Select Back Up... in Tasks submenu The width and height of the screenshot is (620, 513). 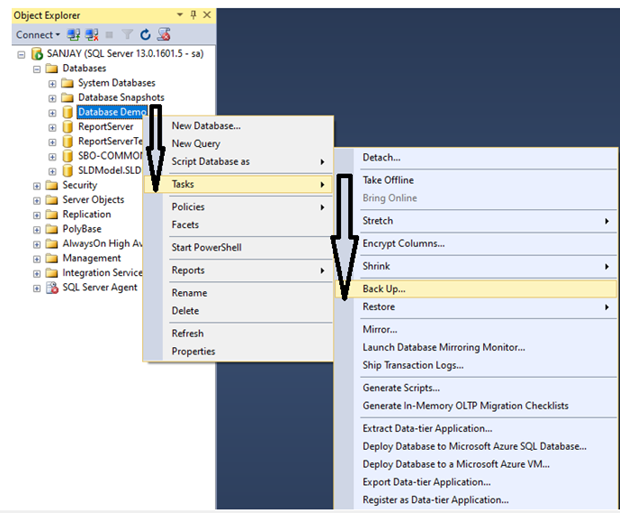pyautogui.click(x=476, y=289)
